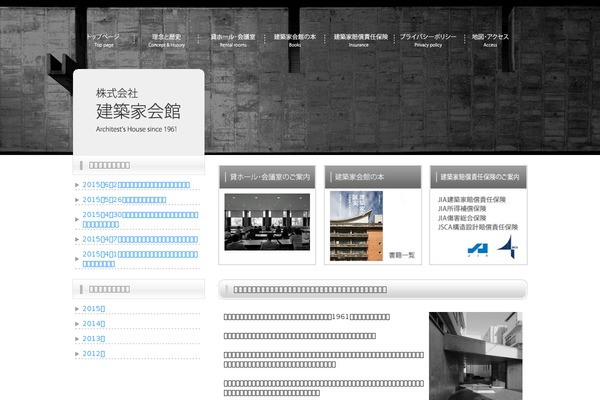This screenshot has height=400, width=600.
Task: Click the 株式会社 建築家会館 logo panel
Action: pos(139,112)
